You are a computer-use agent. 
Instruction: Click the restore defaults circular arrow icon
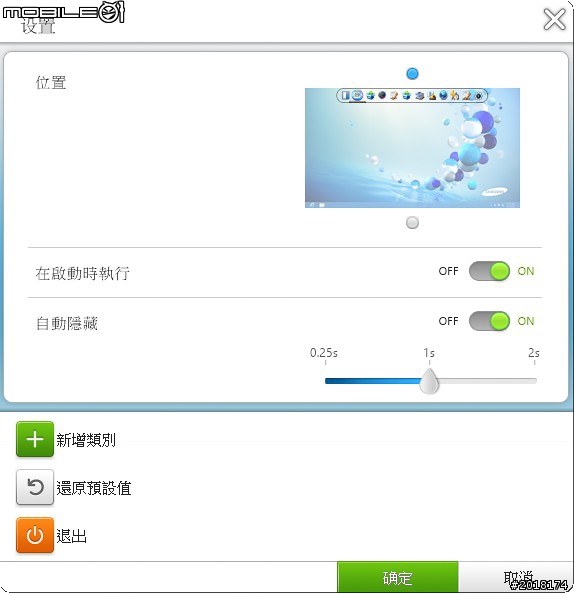pyautogui.click(x=35, y=487)
